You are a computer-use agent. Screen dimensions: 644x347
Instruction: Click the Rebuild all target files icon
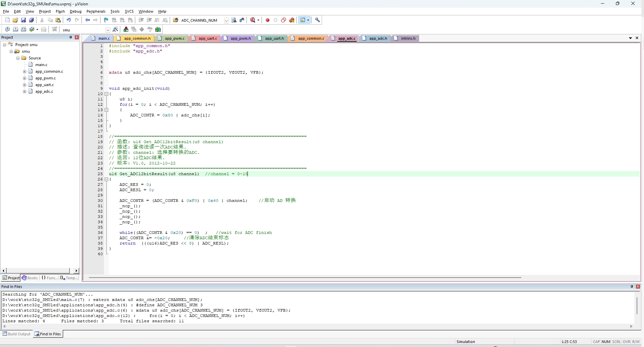[x=23, y=29]
